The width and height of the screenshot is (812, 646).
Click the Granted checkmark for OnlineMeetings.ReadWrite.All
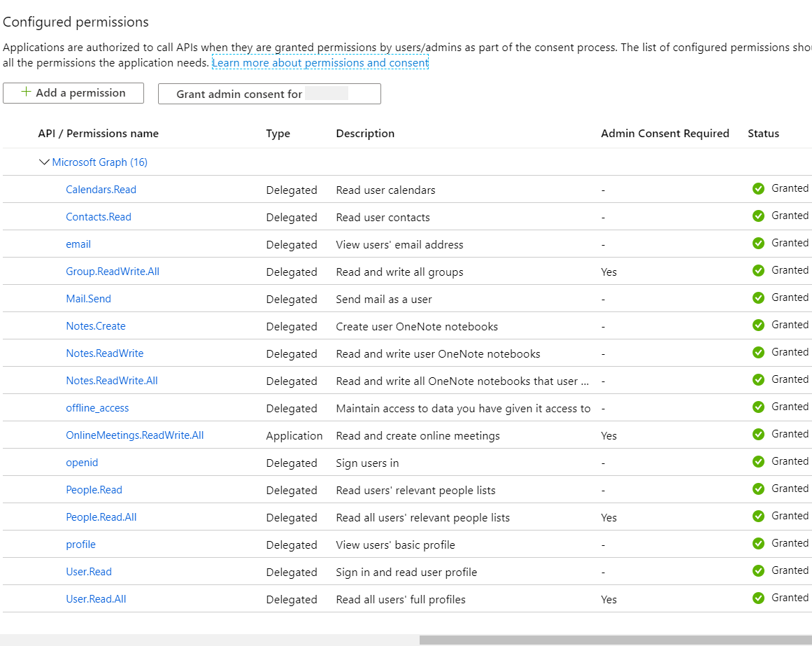coord(758,435)
